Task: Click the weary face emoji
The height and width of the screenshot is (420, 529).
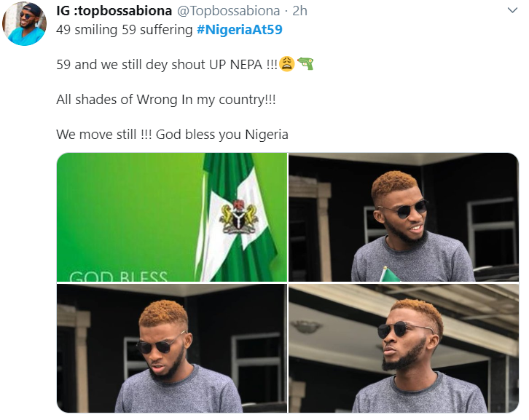Action: tap(286, 64)
